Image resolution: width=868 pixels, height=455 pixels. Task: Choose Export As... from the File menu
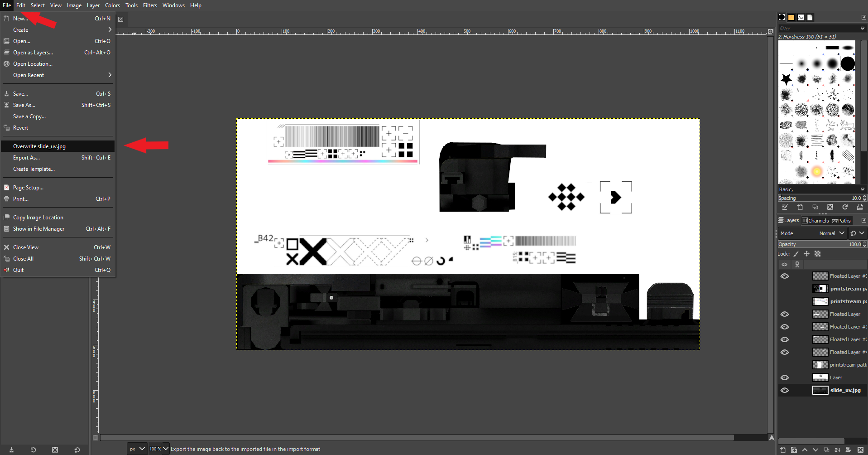[x=26, y=158]
